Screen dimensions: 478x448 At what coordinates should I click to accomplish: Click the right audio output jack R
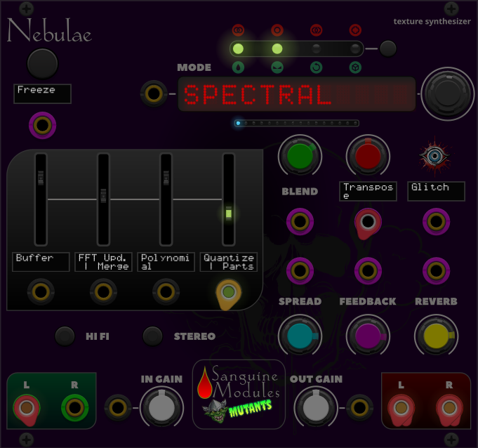[449, 408]
